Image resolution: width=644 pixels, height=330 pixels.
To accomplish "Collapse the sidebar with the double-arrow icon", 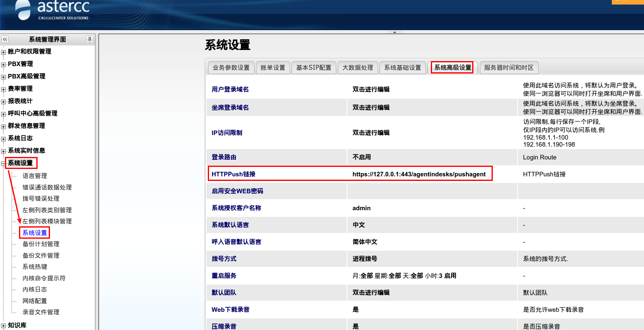I will point(5,39).
